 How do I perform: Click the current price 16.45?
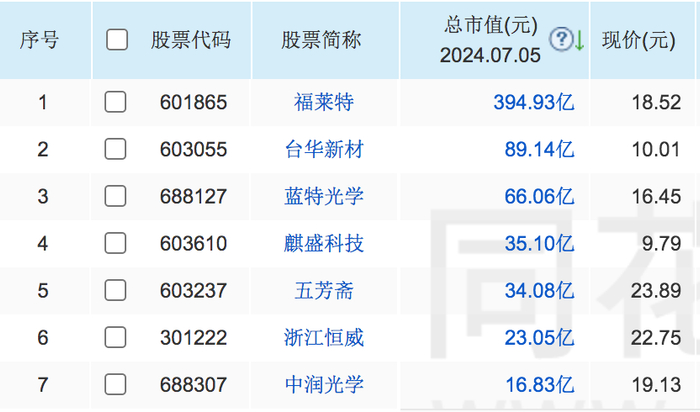656,196
